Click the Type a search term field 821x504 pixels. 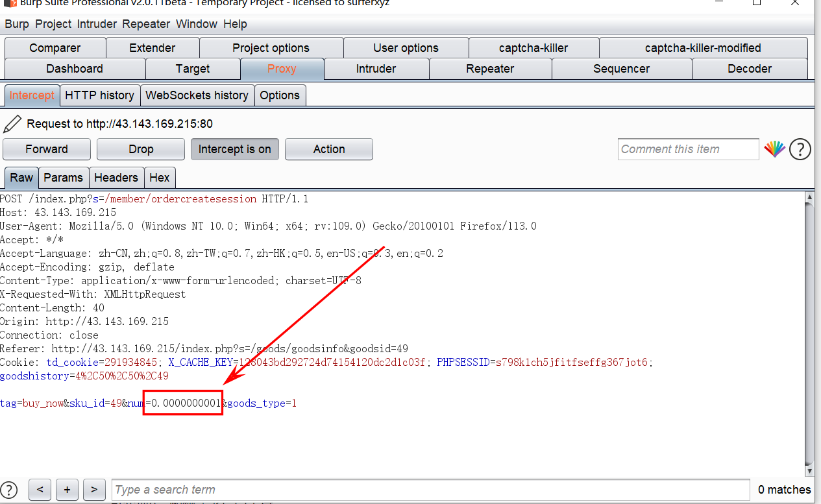[x=431, y=490]
